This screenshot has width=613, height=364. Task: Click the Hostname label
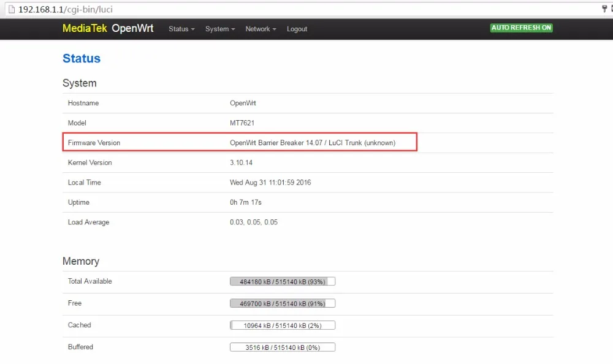83,103
